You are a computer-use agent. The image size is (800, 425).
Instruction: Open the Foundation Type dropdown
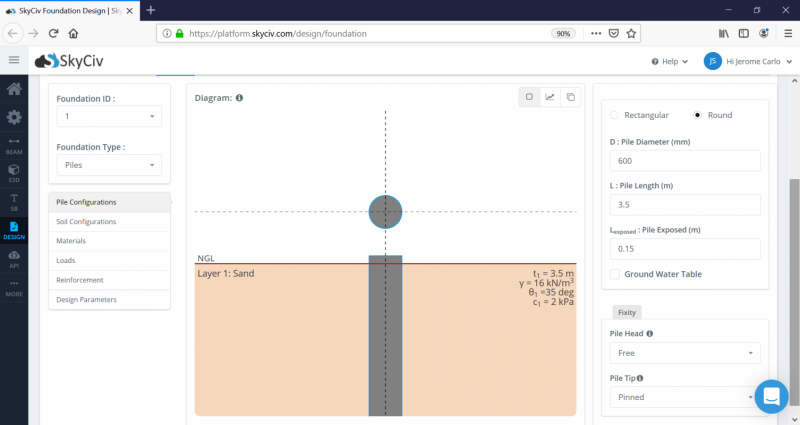coord(109,165)
